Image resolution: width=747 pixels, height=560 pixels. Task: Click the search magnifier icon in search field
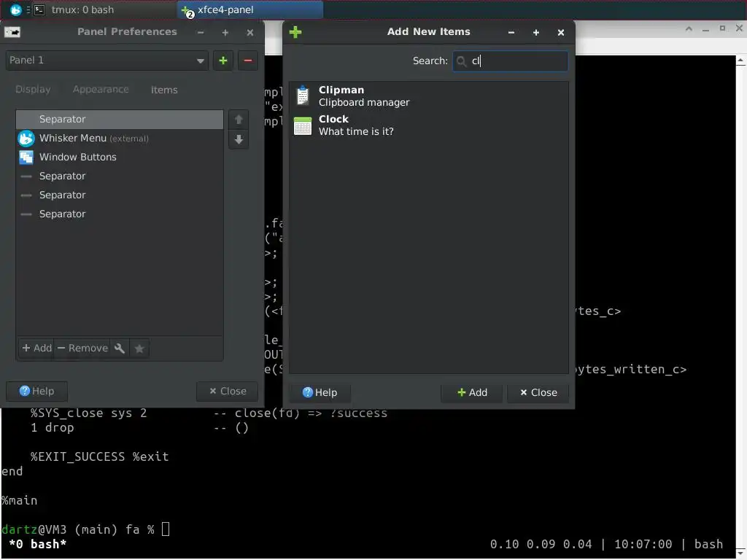pyautogui.click(x=461, y=61)
